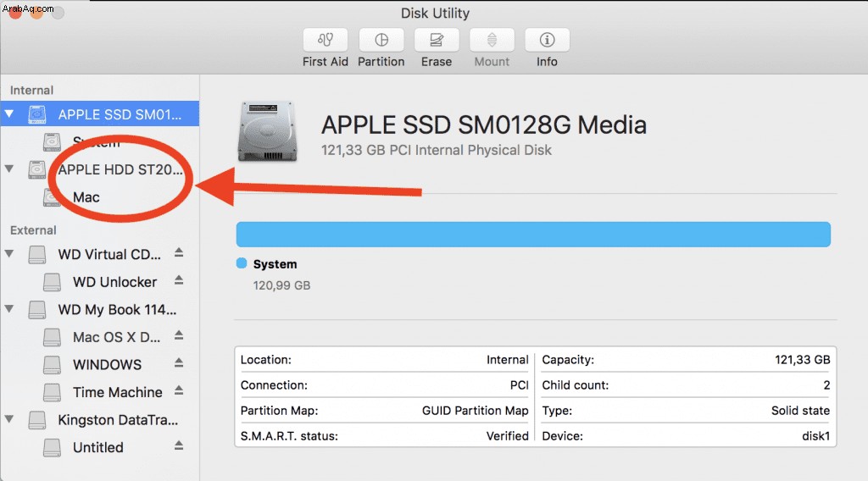
Task: Select the Untitled volume row
Action: pyautogui.click(x=100, y=447)
